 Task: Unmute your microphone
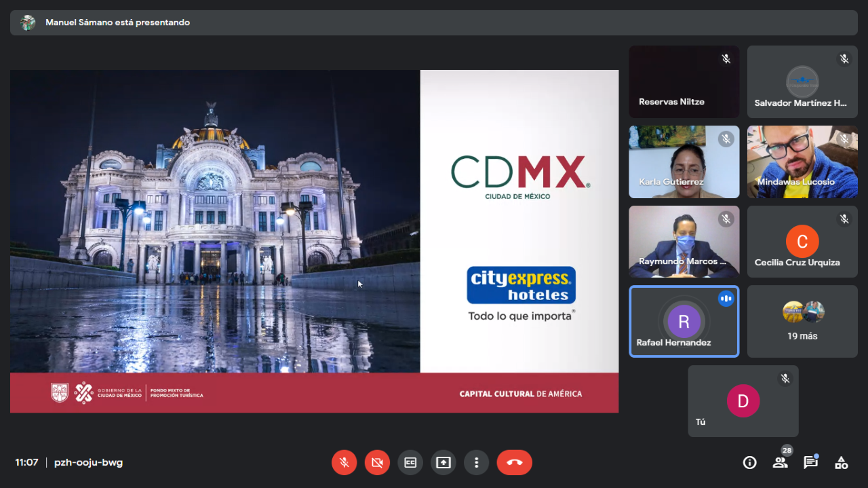(x=344, y=462)
